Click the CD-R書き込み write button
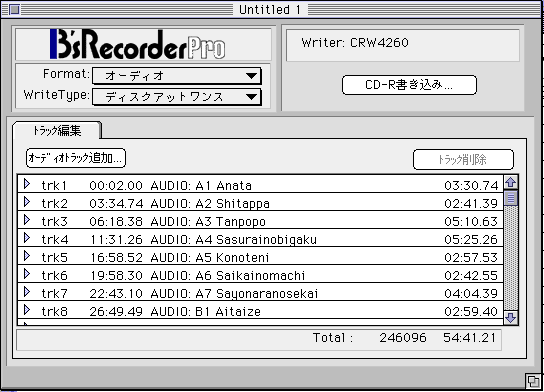The height and width of the screenshot is (392, 544). pyautogui.click(x=409, y=85)
